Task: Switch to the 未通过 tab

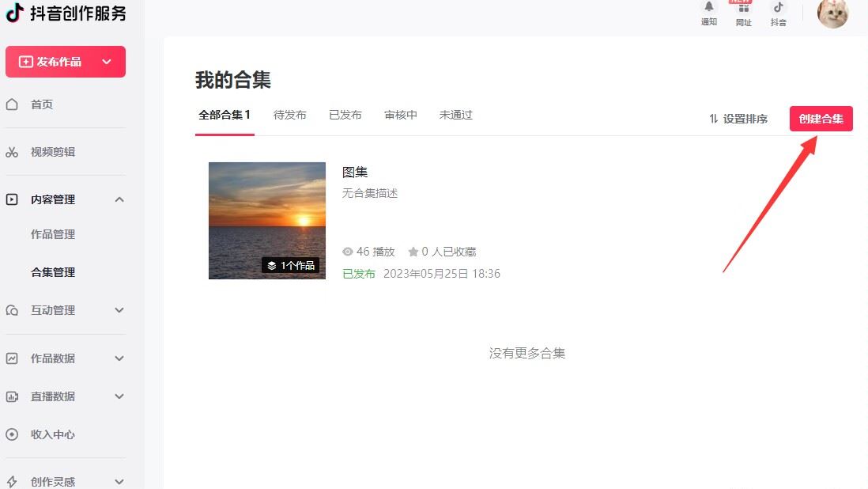Action: pyautogui.click(x=456, y=116)
